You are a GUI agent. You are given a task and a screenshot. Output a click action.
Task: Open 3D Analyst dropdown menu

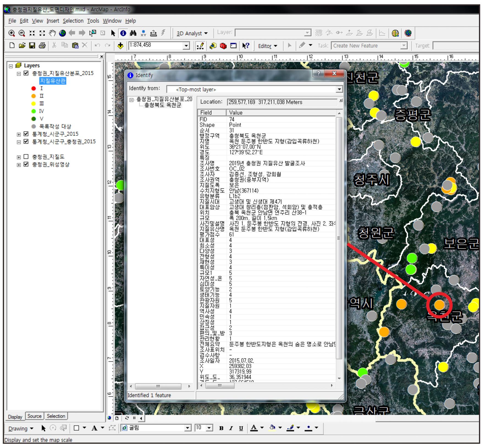point(192,33)
